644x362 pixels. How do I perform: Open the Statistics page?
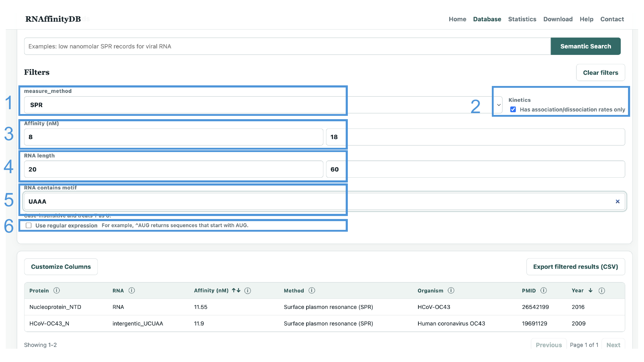click(522, 19)
